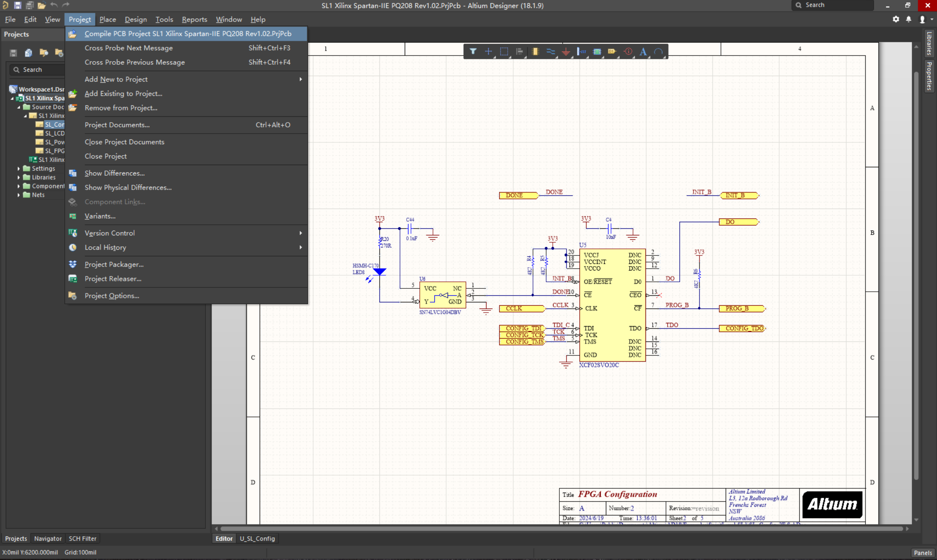Collapse the Source Documents folder

[x=19, y=107]
